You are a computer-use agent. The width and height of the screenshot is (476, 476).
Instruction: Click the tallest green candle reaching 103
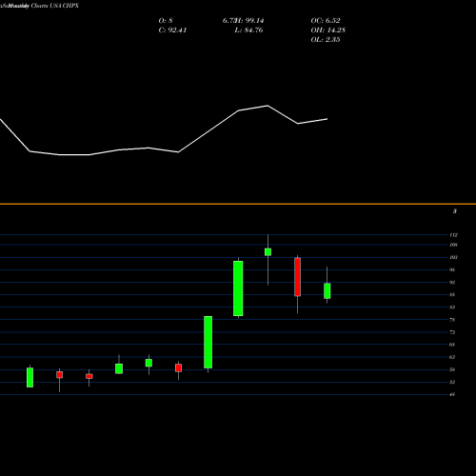[x=238, y=288]
